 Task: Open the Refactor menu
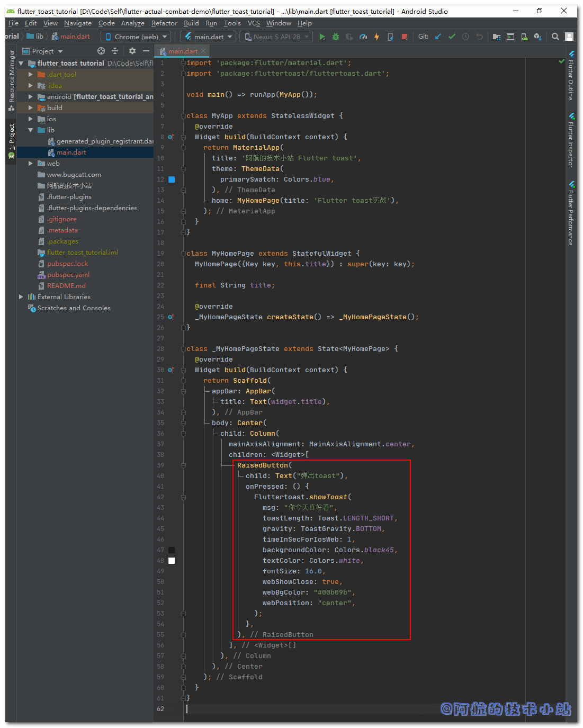164,23
